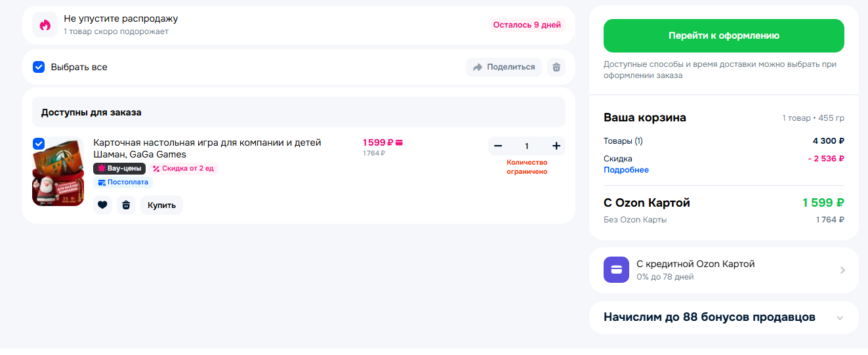Click the purple credit Ozon card icon
Image resolution: width=868 pixels, height=355 pixels.
(616, 270)
